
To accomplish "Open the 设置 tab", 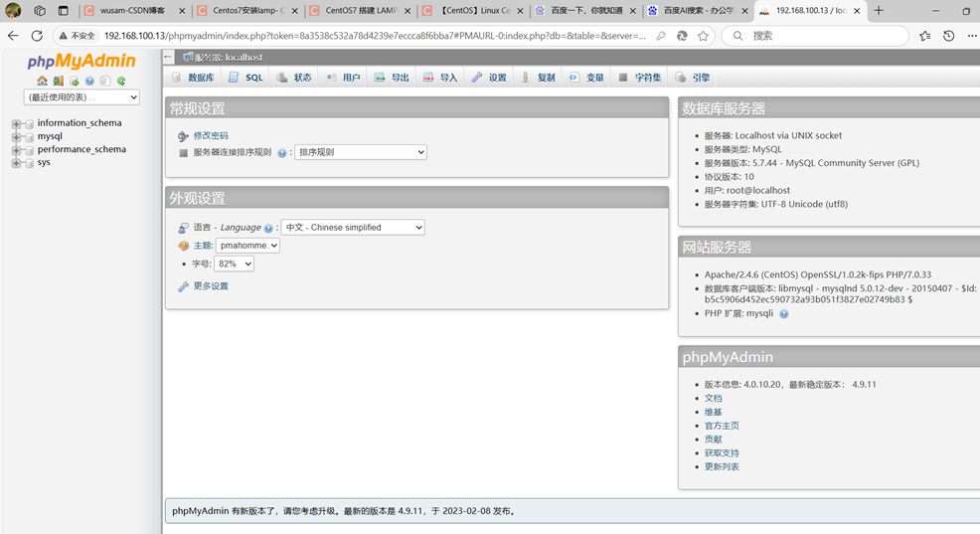I will [489, 78].
